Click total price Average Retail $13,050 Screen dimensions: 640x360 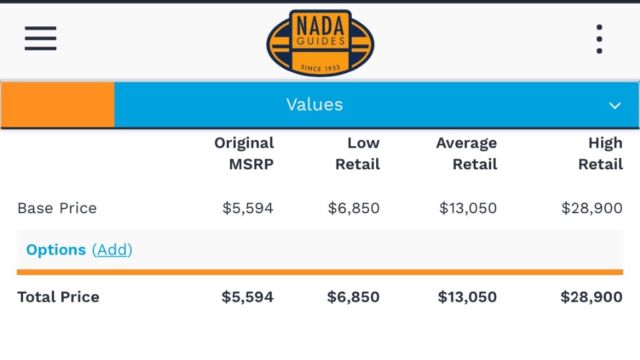coord(467,297)
